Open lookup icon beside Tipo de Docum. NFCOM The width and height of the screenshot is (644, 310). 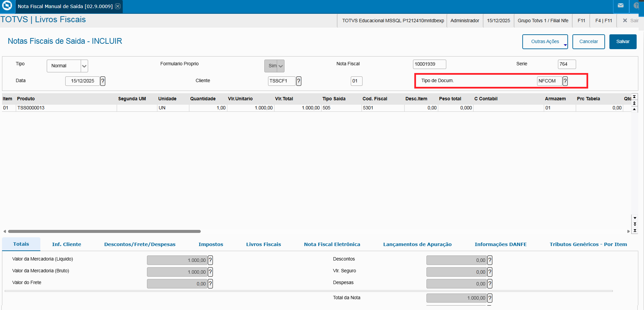(565, 81)
